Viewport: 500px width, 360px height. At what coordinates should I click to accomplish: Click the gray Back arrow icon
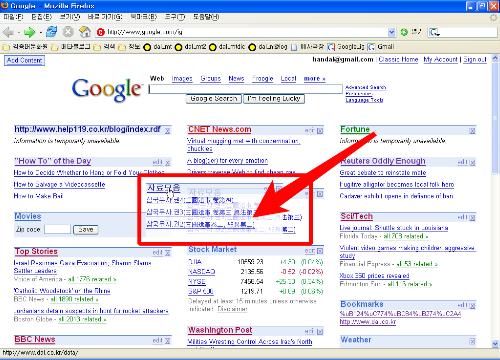(x=8, y=32)
